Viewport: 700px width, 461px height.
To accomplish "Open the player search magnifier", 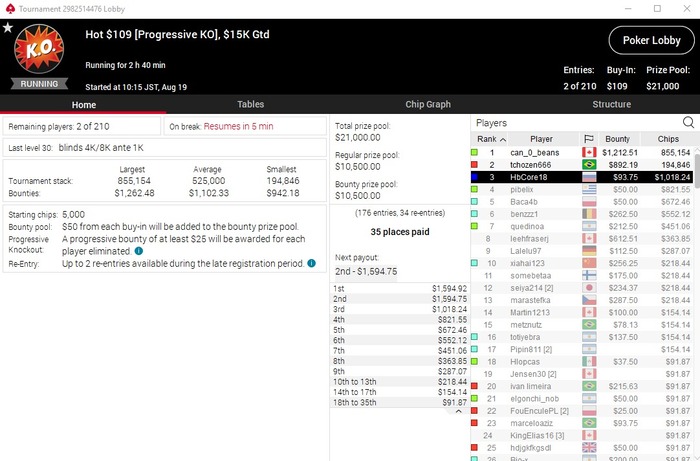I will pyautogui.click(x=688, y=122).
